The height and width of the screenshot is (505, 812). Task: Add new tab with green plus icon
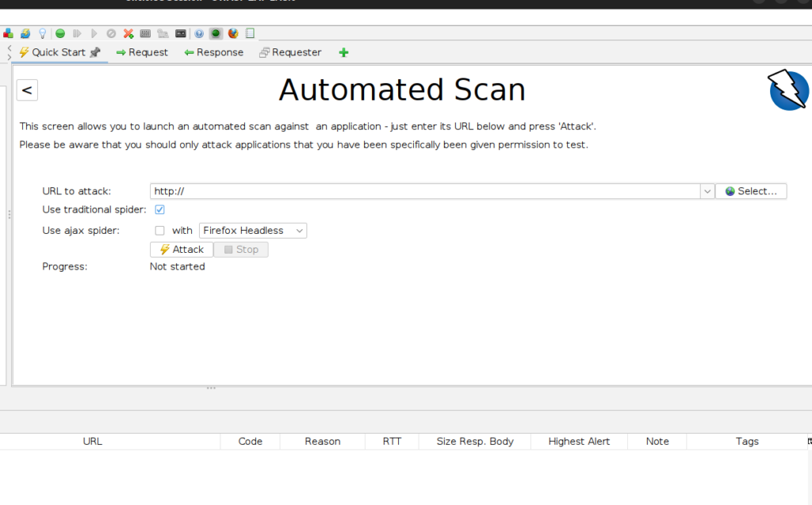[343, 52]
